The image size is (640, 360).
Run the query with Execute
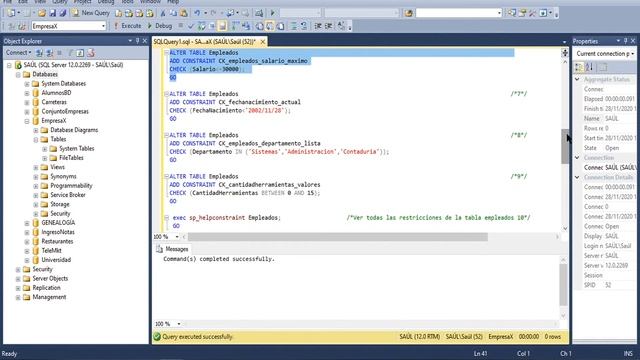[x=128, y=26]
